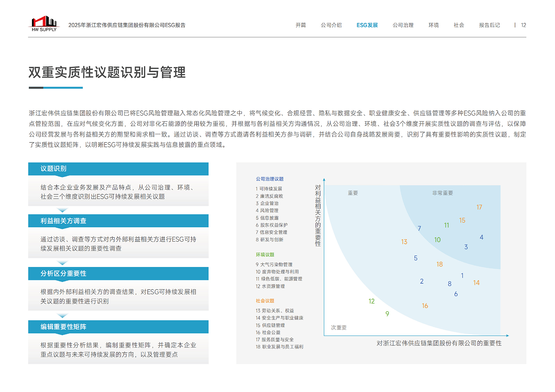The height and width of the screenshot is (392, 555).
Task: Open the 环境 section tab
Action: (434, 25)
